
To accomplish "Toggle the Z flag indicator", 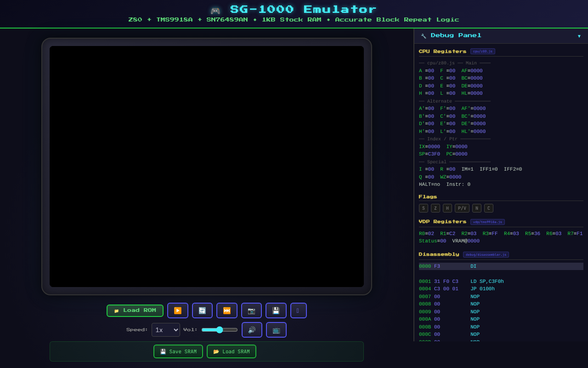I will tap(435, 208).
